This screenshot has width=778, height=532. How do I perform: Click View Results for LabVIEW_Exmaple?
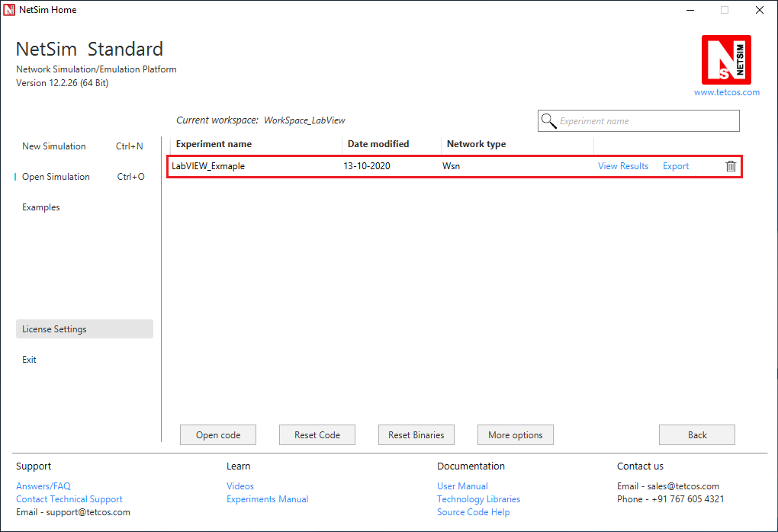(622, 165)
